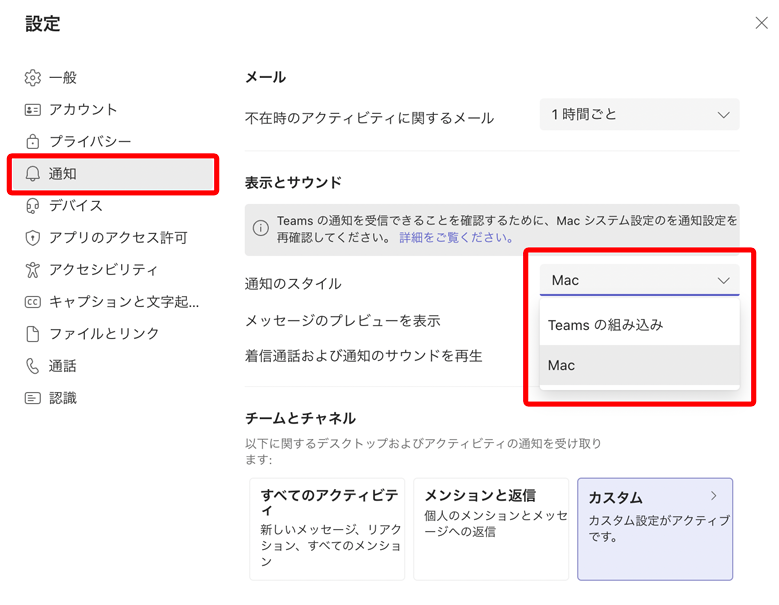The width and height of the screenshot is (779, 605).
Task: Open the アクセシビリティ section
Action: coord(113,270)
